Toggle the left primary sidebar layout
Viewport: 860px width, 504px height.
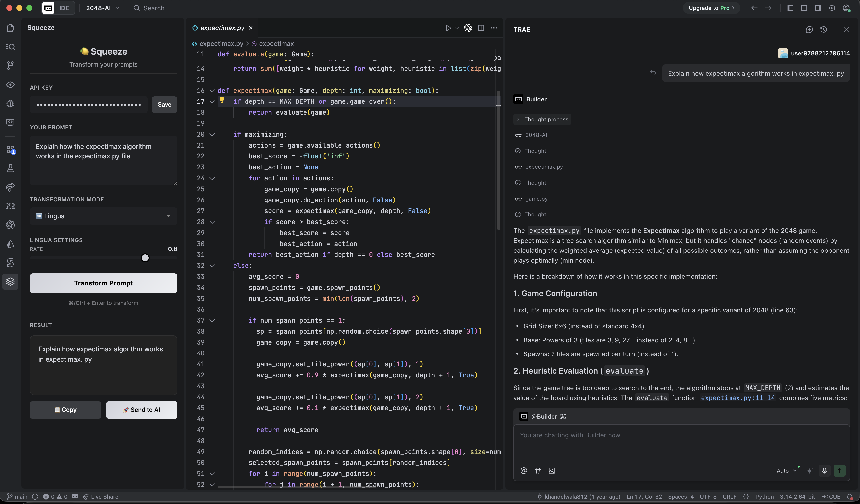(790, 8)
